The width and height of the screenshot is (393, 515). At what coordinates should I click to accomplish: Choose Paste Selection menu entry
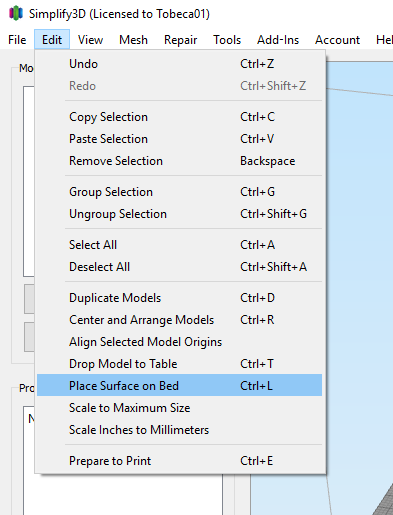(x=179, y=139)
